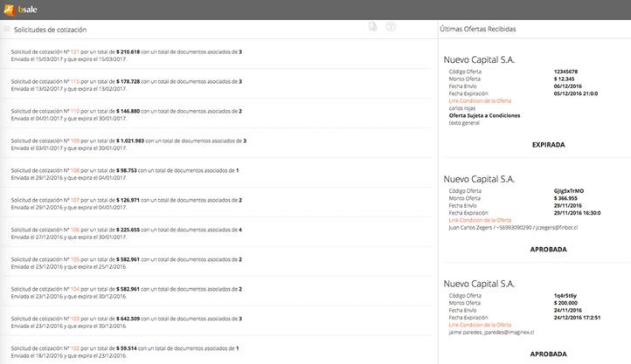
Task: Open quotation request Nº 115
Action: point(75,81)
